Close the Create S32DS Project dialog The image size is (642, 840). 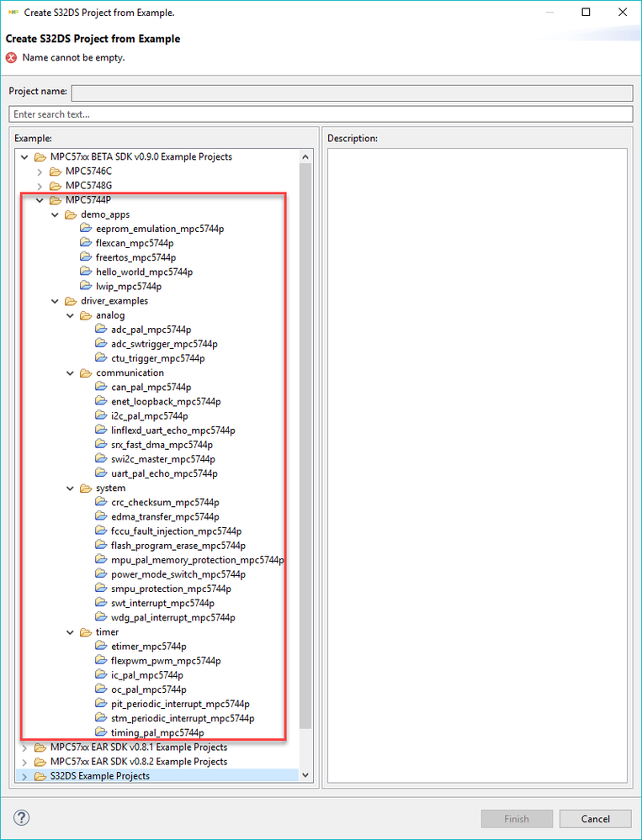[x=622, y=13]
